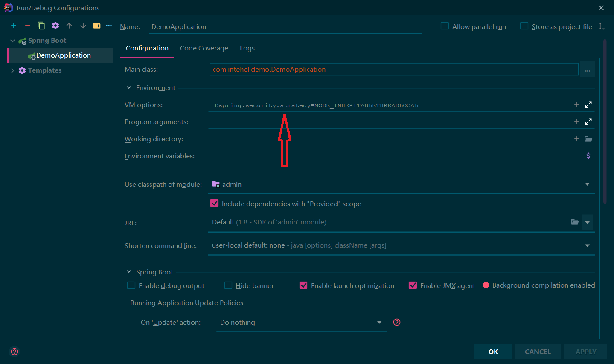Image resolution: width=614 pixels, height=364 pixels.
Task: Open the Environment variables editor icon
Action: pyautogui.click(x=588, y=156)
